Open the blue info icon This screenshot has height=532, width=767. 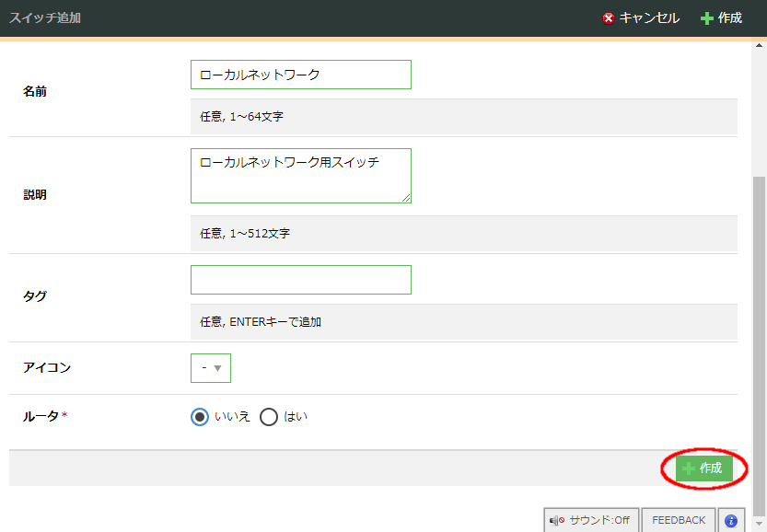(731, 520)
